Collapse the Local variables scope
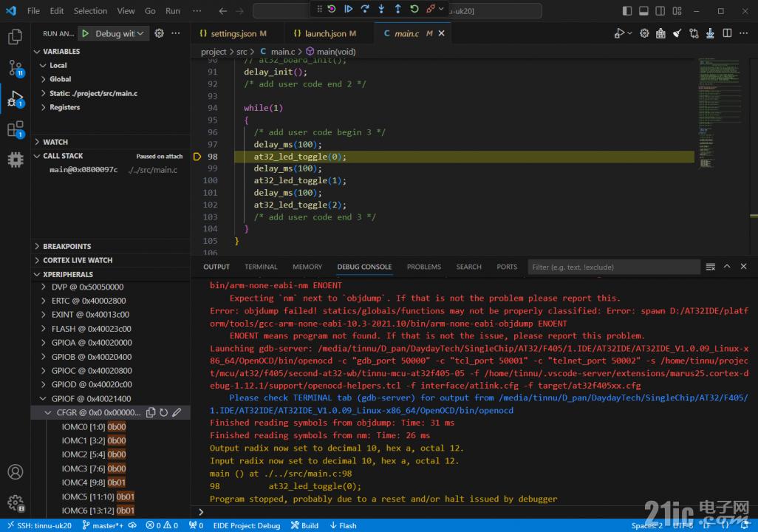Screen dimensions: 758x532 click(x=43, y=65)
